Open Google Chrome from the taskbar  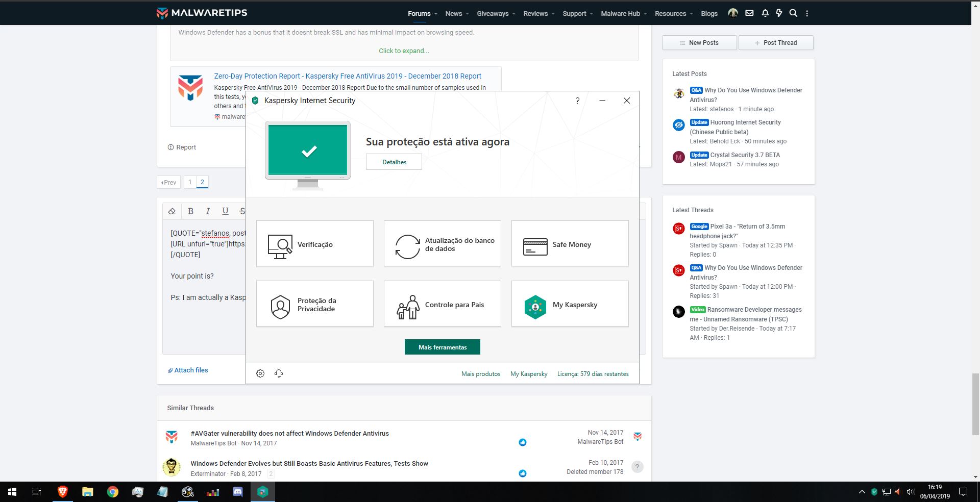pos(112,492)
